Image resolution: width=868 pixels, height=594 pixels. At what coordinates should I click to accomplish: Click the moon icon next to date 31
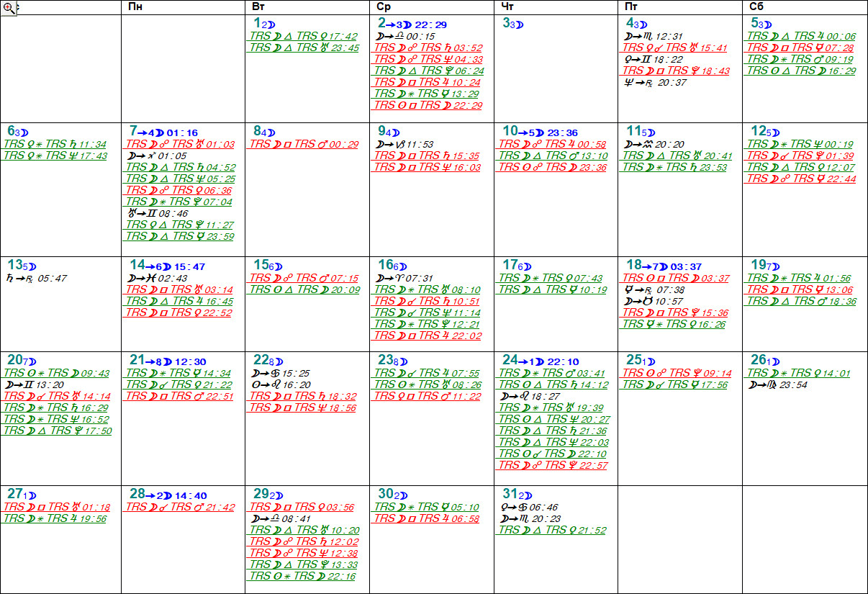pyautogui.click(x=529, y=495)
